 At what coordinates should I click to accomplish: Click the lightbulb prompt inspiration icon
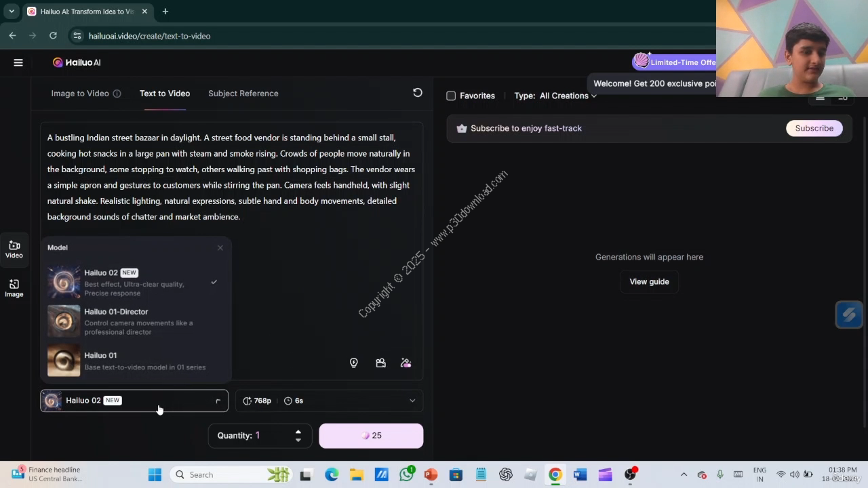(353, 363)
